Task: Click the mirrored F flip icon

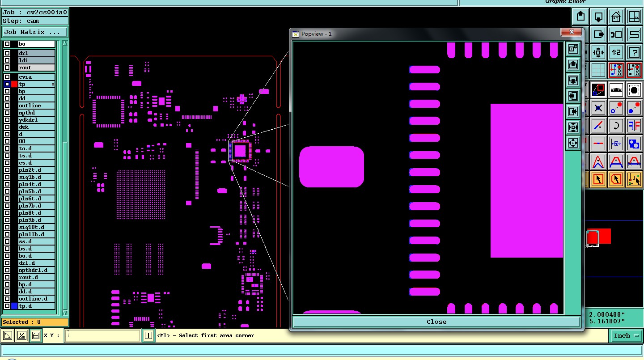Action: [634, 126]
